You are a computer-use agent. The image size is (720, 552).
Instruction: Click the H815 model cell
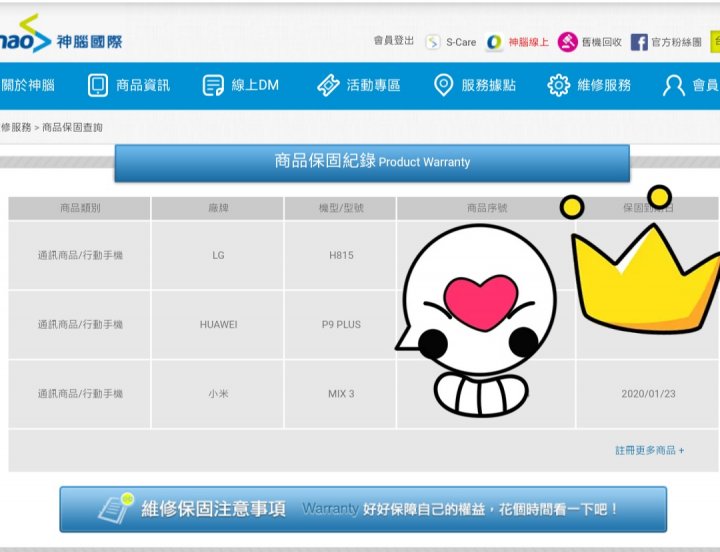point(340,255)
